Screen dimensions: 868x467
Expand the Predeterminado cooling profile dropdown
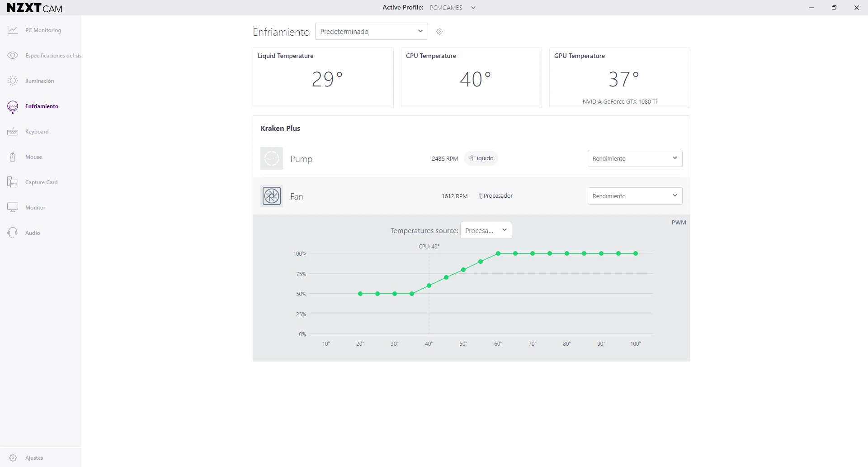click(372, 31)
